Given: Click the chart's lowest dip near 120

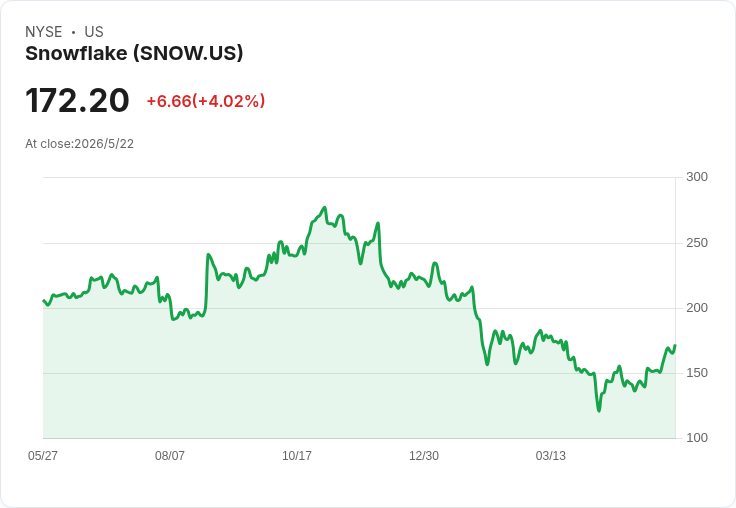Looking at the screenshot, I should pyautogui.click(x=599, y=411).
